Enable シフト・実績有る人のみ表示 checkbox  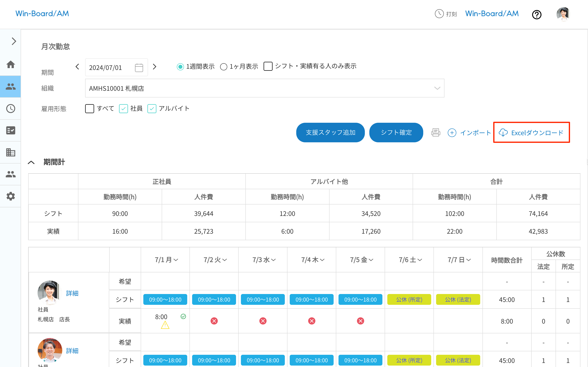click(x=268, y=66)
